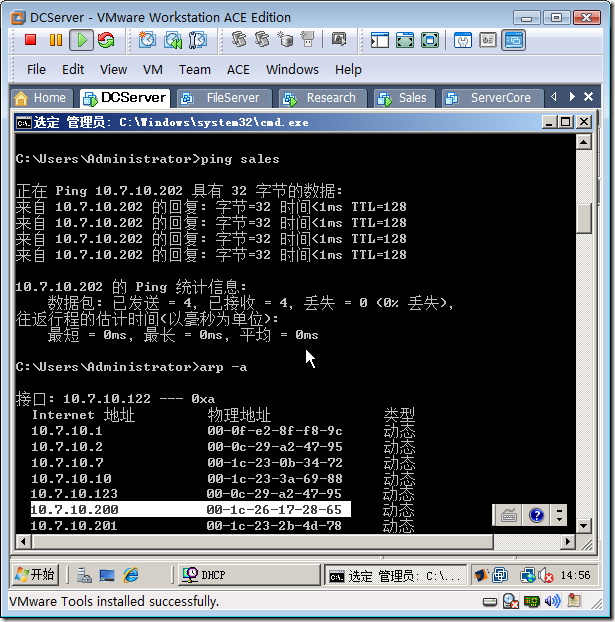Click the summary view wrench icon

coord(463,40)
